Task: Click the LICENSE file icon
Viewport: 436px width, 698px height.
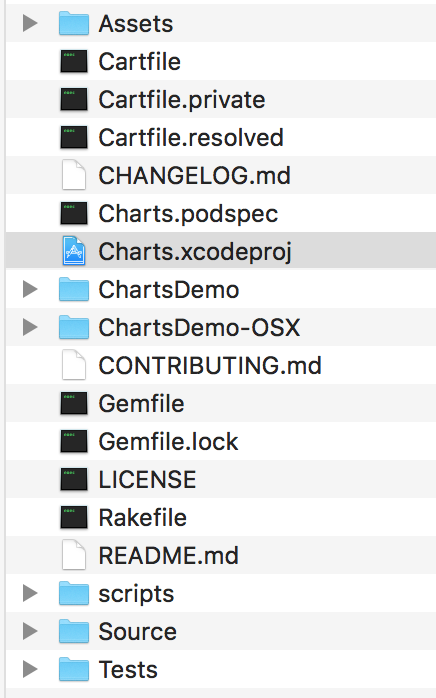Action: [x=74, y=479]
